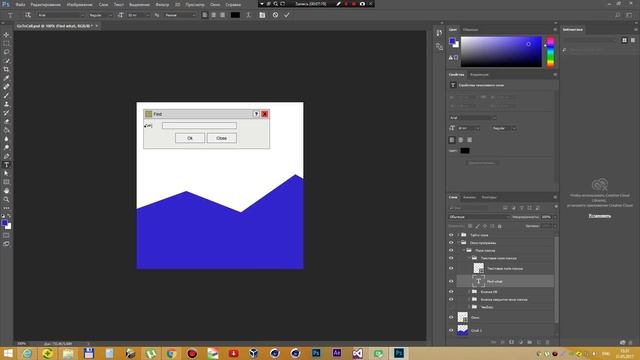Toggle the Character and Paragraph panels icon
Screen dimensions: 640x360
(262, 15)
